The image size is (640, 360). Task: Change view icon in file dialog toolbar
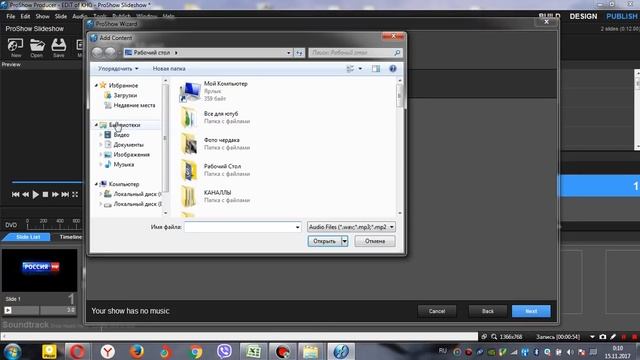[350, 69]
